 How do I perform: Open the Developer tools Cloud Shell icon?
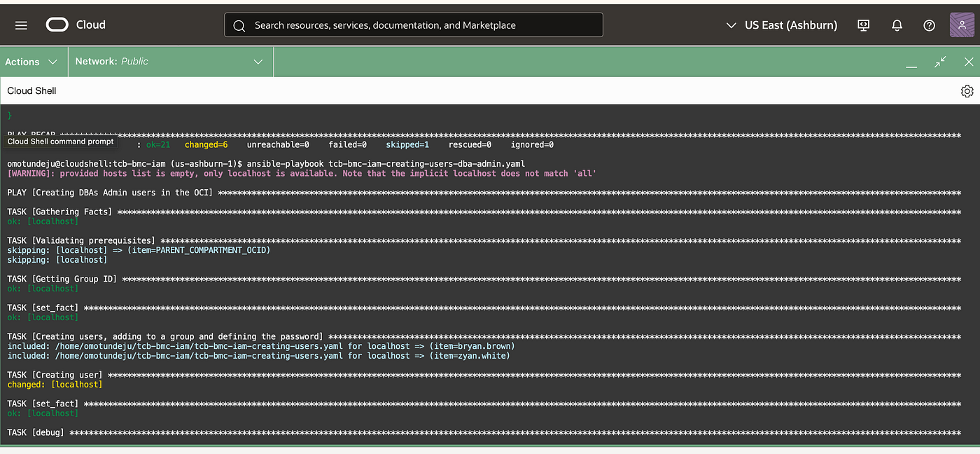864,25
